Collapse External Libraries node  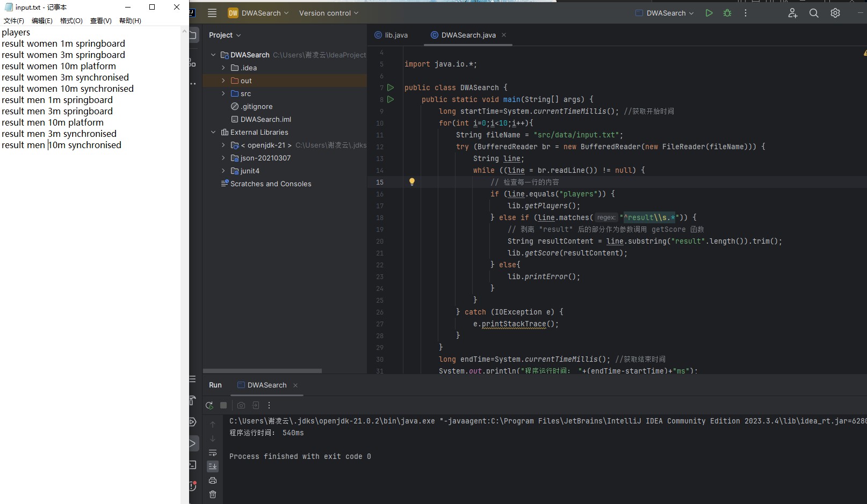[213, 132]
